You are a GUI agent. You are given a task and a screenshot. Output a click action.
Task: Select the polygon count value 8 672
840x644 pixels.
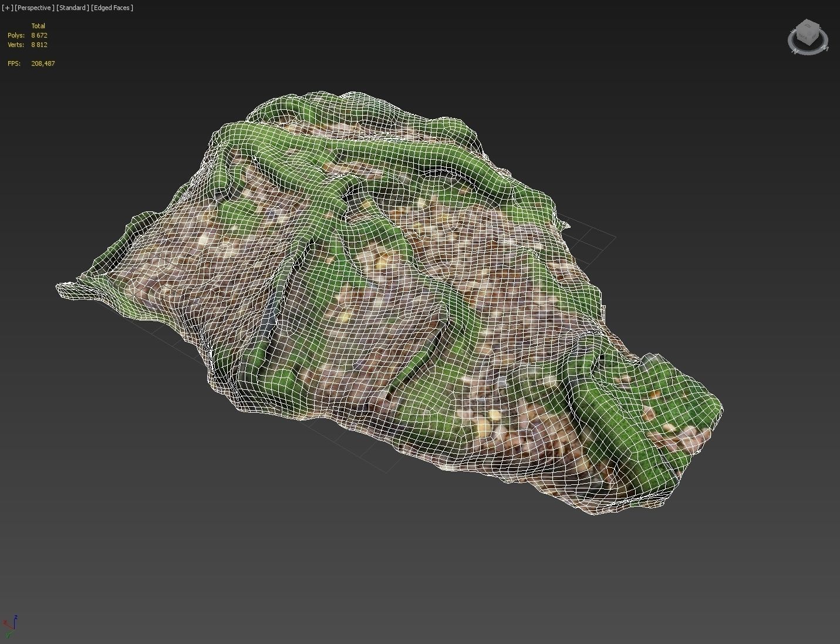coord(39,35)
